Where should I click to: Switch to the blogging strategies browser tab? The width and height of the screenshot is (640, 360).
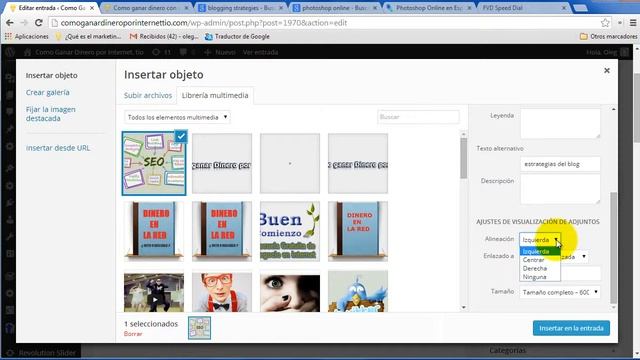pos(240,8)
